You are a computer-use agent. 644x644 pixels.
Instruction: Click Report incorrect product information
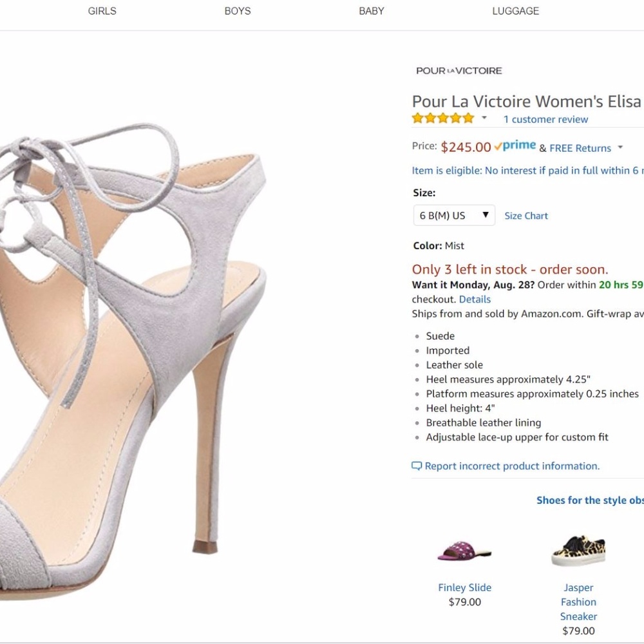point(511,466)
